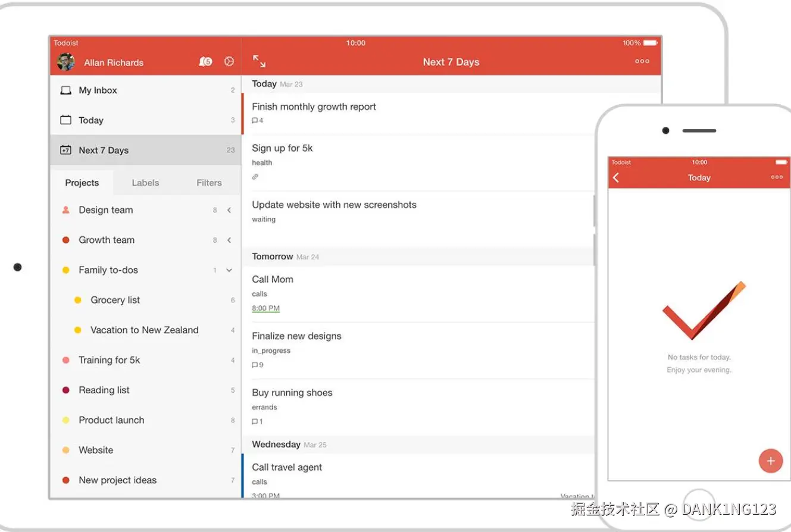Click Design team person icon
The image size is (791, 532).
65,210
